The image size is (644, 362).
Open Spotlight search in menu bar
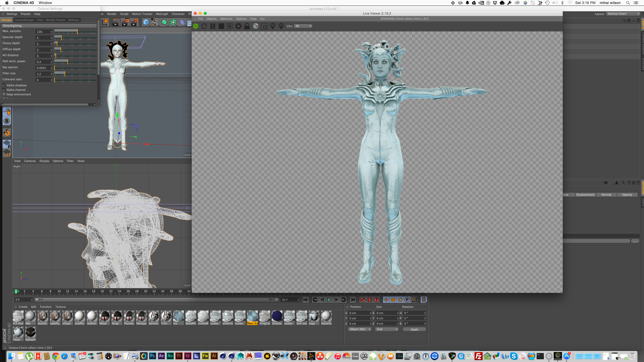[628, 3]
